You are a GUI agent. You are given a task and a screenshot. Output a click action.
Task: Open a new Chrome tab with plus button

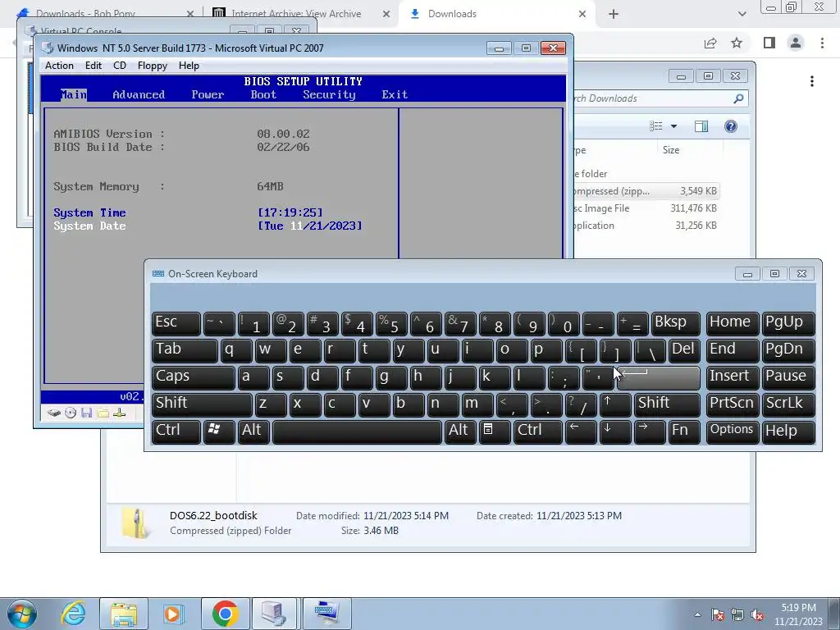coord(614,15)
